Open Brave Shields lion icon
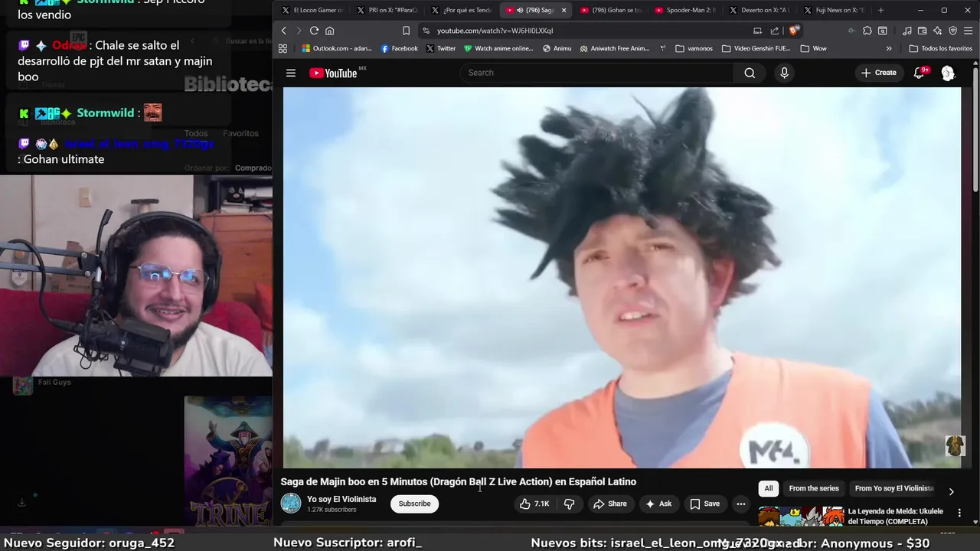The height and width of the screenshot is (551, 980). (794, 31)
